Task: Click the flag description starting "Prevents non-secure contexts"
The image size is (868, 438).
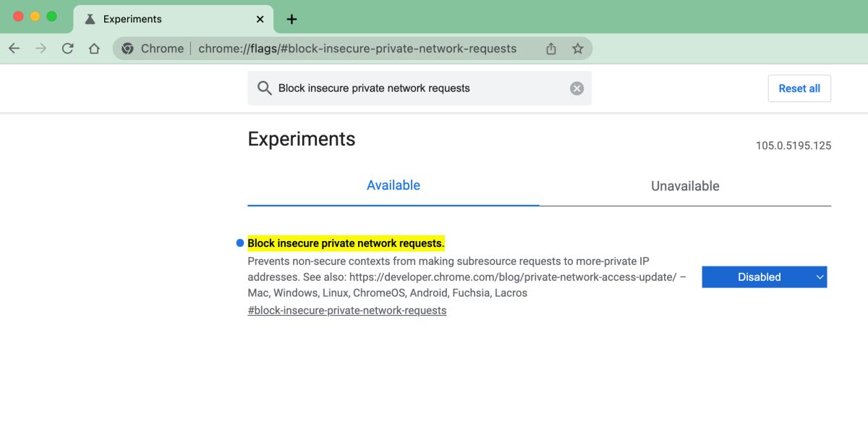Action: pyautogui.click(x=467, y=277)
